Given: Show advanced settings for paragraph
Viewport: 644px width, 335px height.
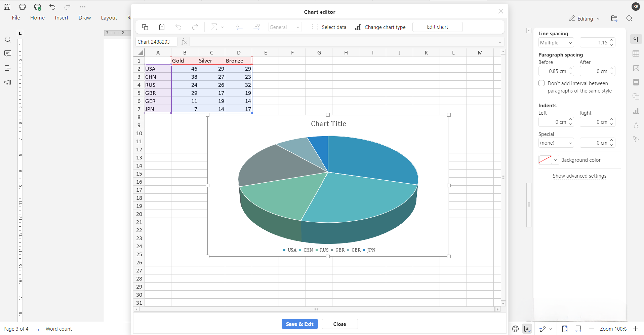Looking at the screenshot, I should 579,176.
